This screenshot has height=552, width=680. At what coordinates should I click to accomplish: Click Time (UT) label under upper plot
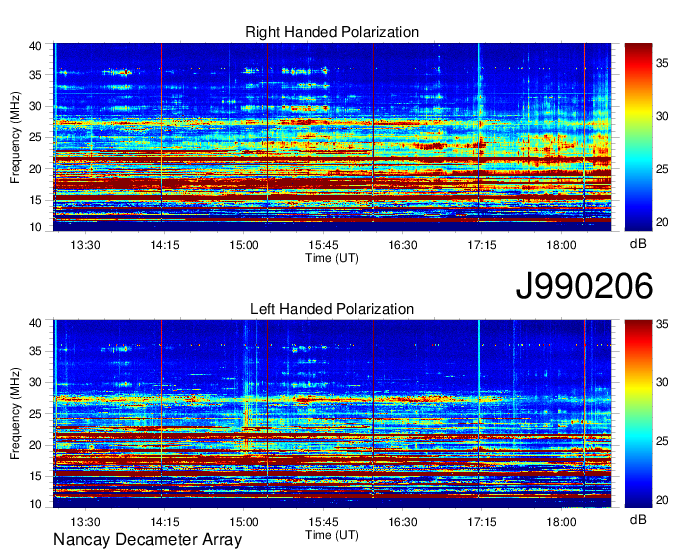332,258
